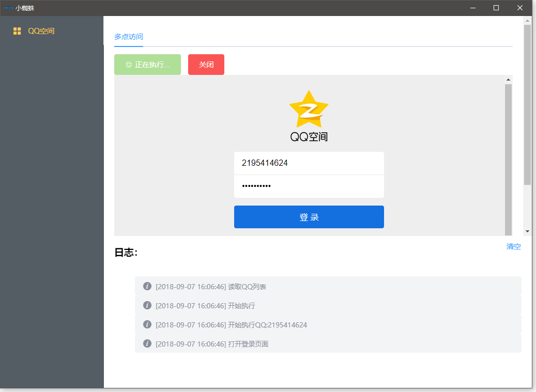Click the outer page scroll-up arrow

[x=527, y=21]
